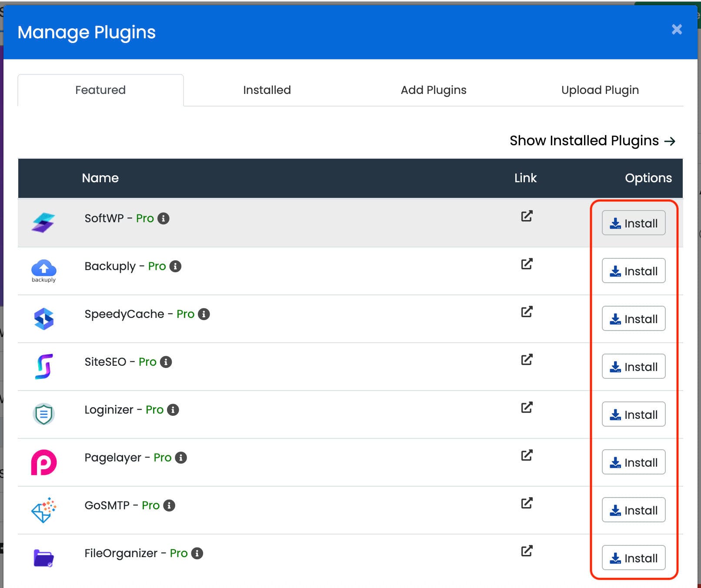The height and width of the screenshot is (588, 701).
Task: Open the Add Plugins tab
Action: pos(433,90)
